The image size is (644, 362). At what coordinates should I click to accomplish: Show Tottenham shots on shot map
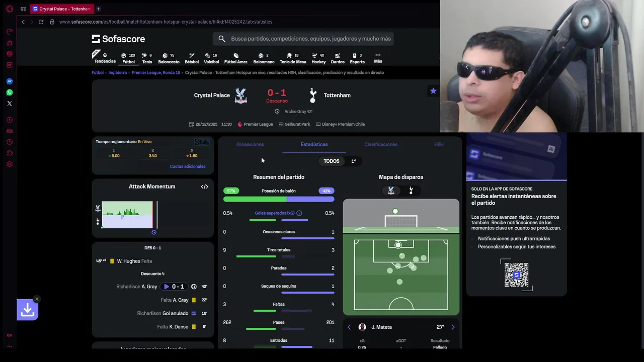[411, 191]
